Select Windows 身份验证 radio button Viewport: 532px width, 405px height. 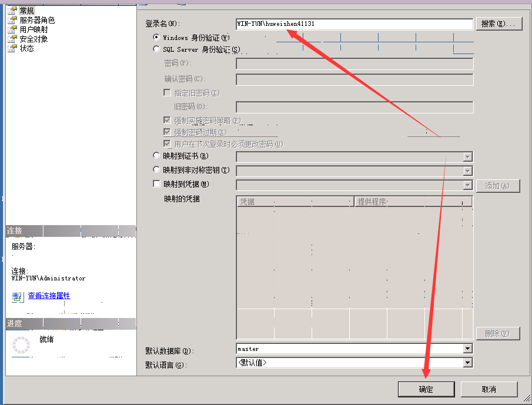(156, 37)
